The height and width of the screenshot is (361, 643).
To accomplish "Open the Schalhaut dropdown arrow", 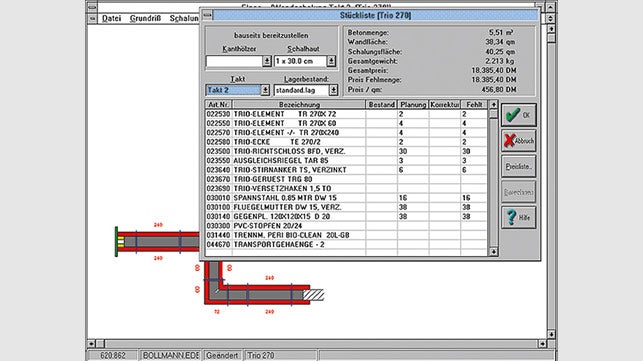I will pos(331,61).
